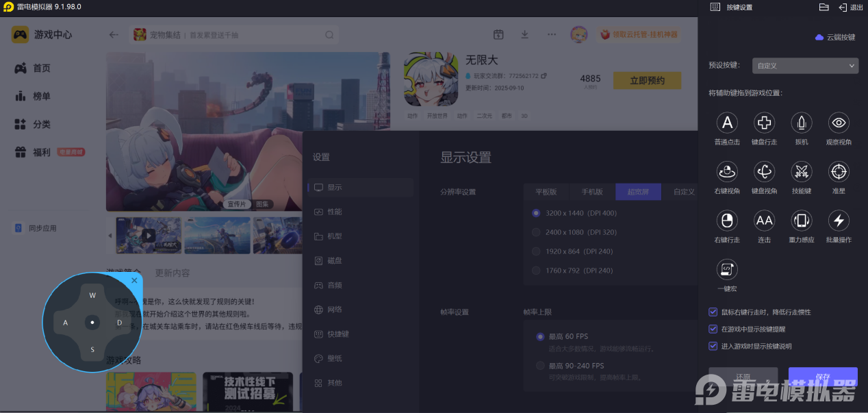Open downloads icon in toolbar

pos(524,35)
